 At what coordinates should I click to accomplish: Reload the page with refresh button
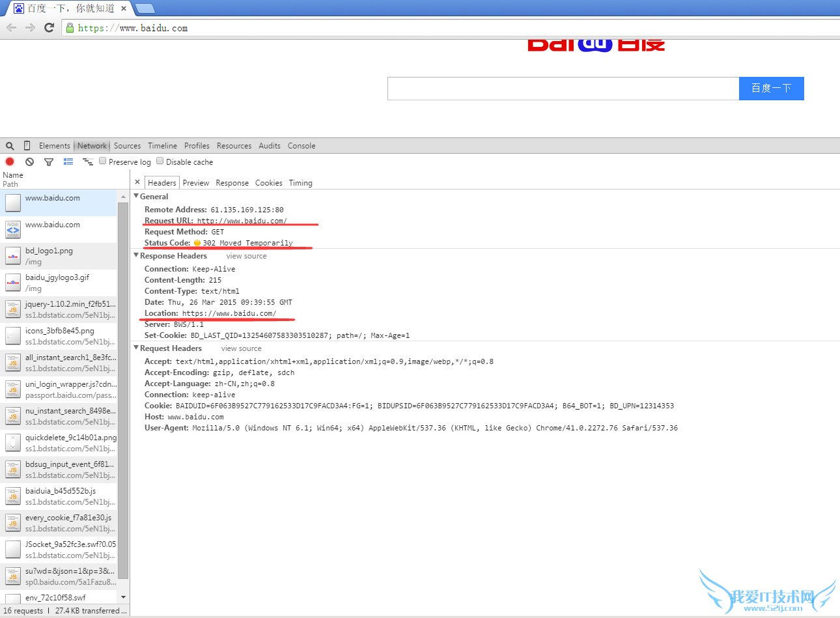pyautogui.click(x=48, y=27)
